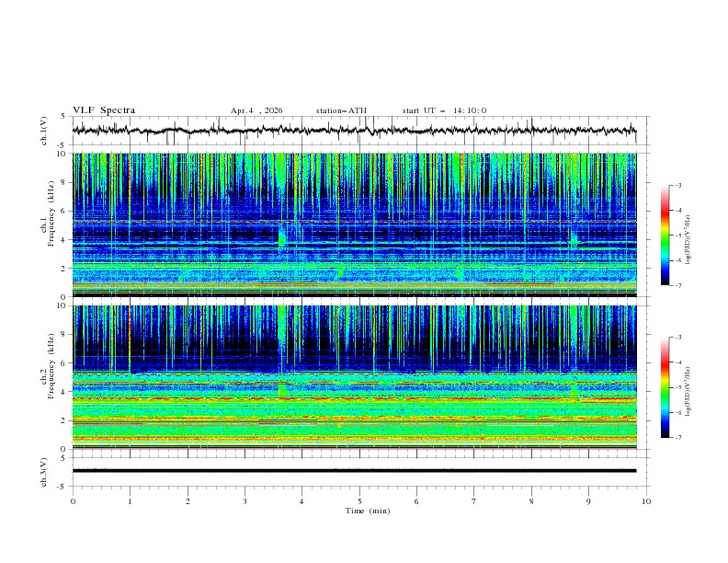Image resolution: width=728 pixels, height=563 pixels.
Task: Click the ch.3 flat voltage trace
Action: click(354, 471)
